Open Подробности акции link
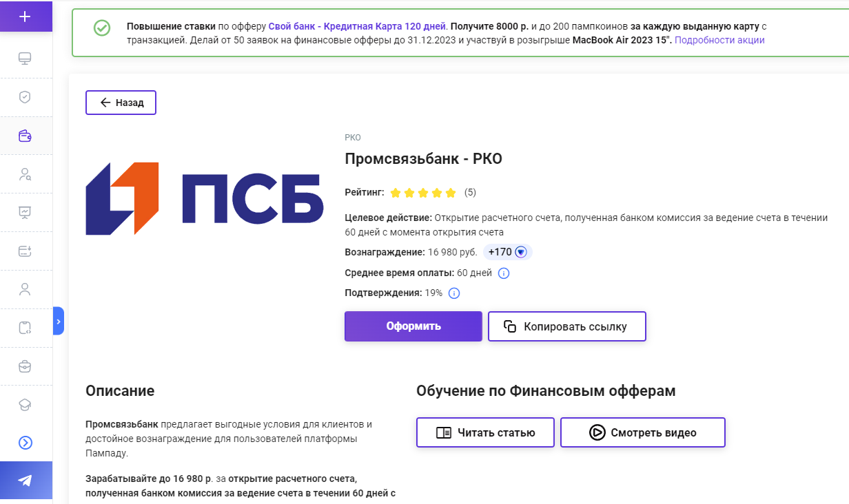The width and height of the screenshot is (849, 504). coord(719,40)
